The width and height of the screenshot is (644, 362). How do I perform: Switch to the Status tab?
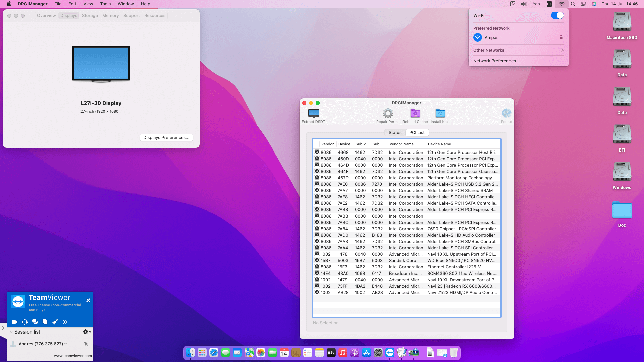click(395, 133)
